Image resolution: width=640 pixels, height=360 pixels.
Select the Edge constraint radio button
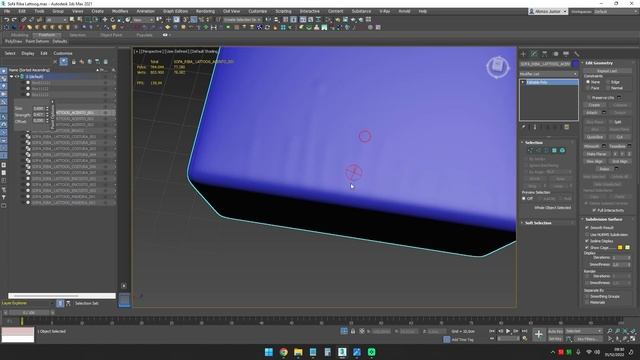tap(608, 82)
